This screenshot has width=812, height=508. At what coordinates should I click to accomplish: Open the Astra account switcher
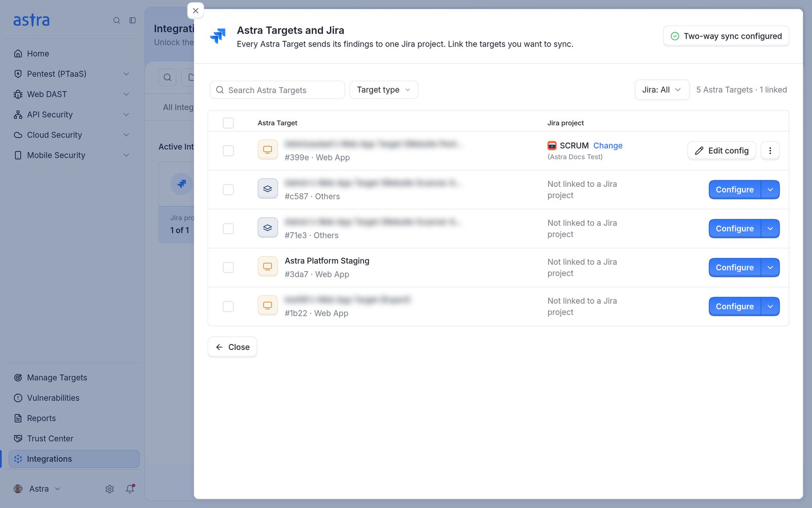point(37,489)
